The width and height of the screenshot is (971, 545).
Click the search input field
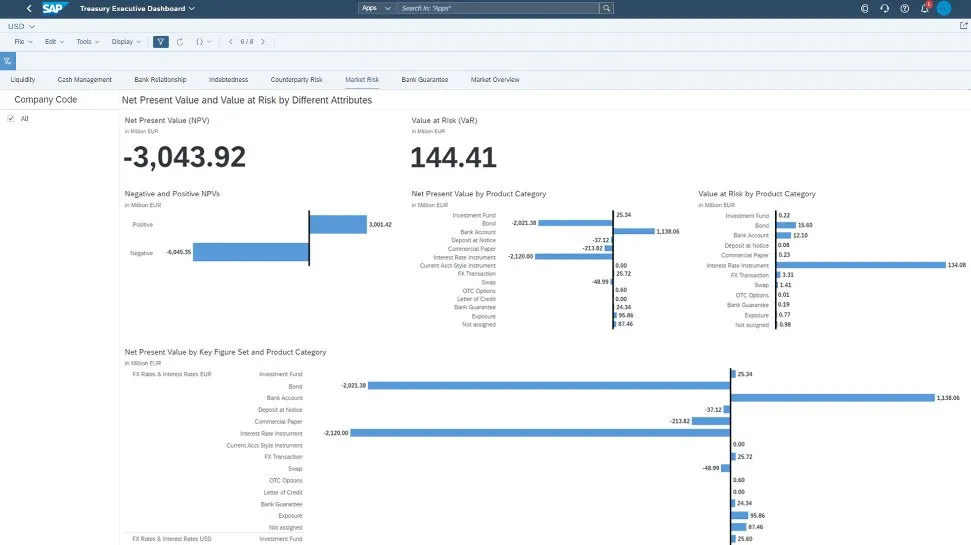498,8
